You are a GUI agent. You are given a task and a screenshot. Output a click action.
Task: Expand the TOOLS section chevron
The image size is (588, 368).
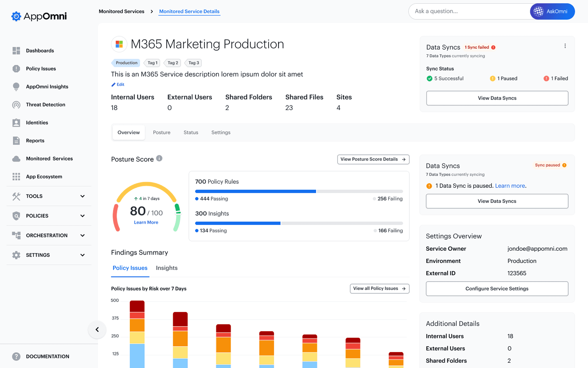pyautogui.click(x=83, y=196)
